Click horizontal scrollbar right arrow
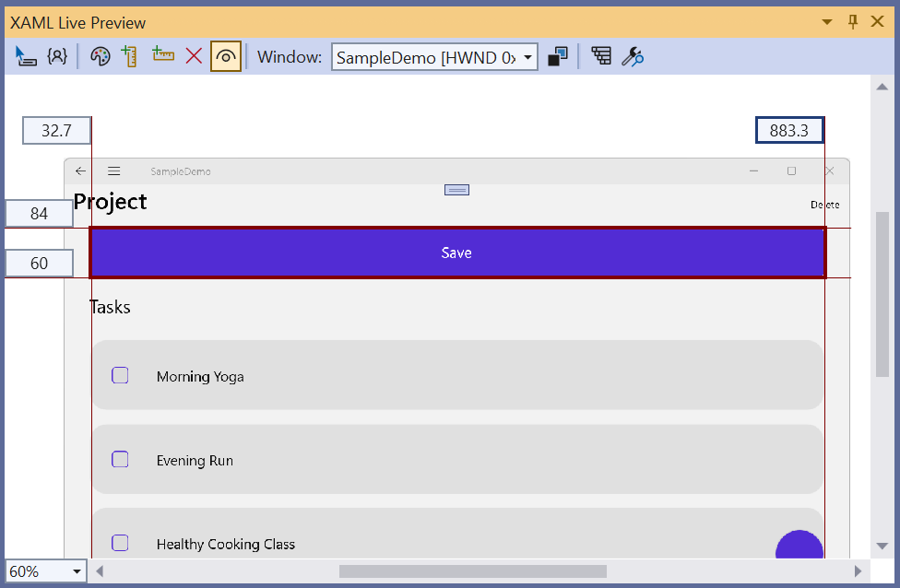The image size is (900, 588). (858, 571)
